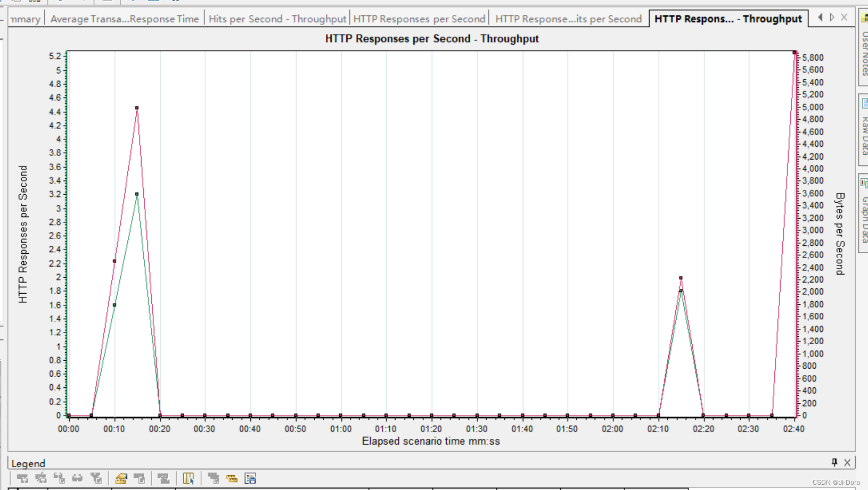Viewport: 868px width, 490px height.
Task: Click the lone gray icon between toolbar separators
Action: pos(163,478)
